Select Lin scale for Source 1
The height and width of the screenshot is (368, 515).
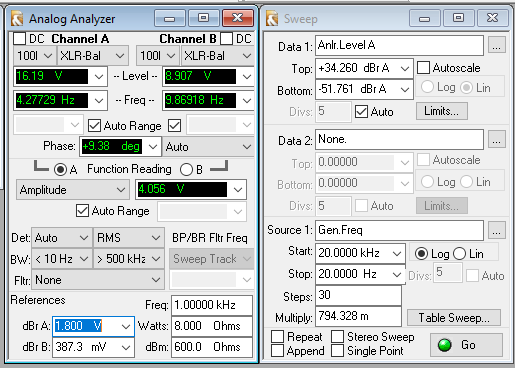[x=460, y=254]
